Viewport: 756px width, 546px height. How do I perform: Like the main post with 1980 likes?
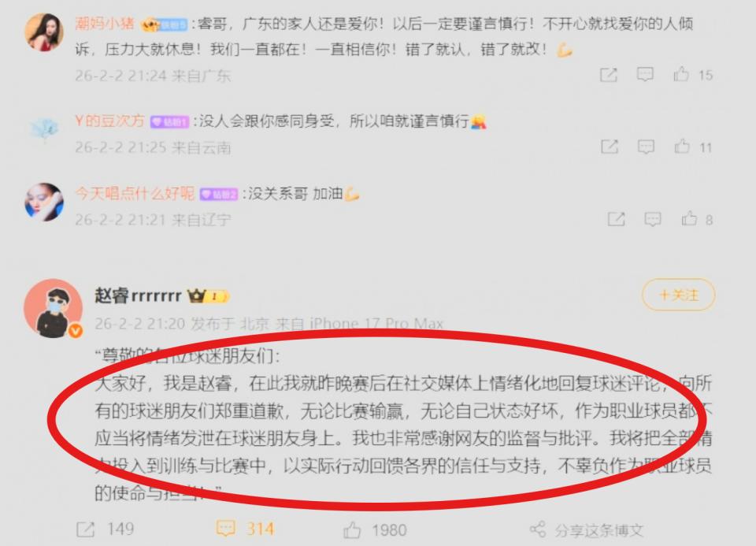click(x=375, y=530)
